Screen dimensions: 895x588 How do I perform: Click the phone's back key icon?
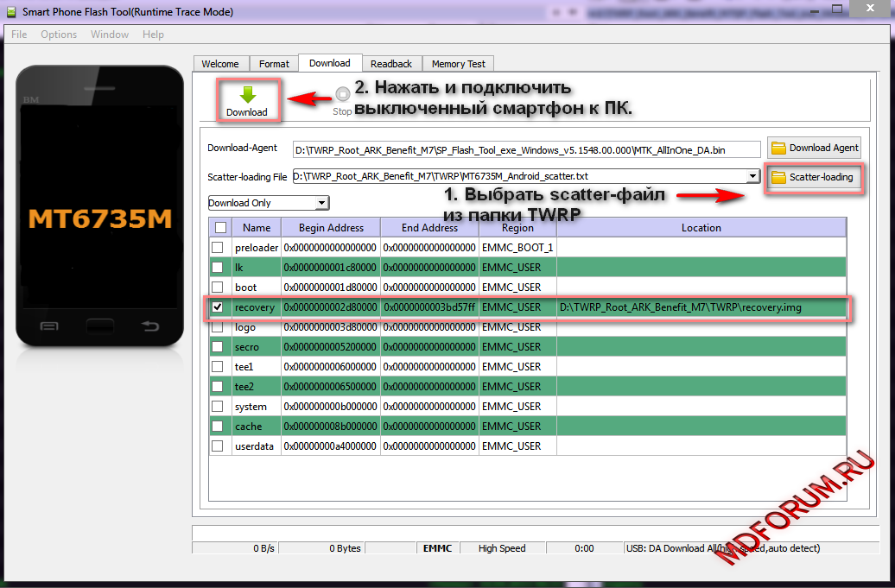pos(150,326)
